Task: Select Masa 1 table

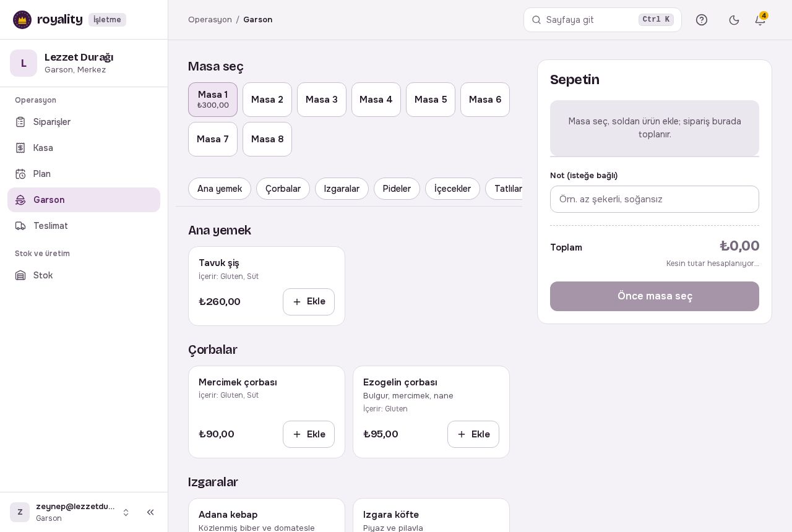Action: (213, 100)
